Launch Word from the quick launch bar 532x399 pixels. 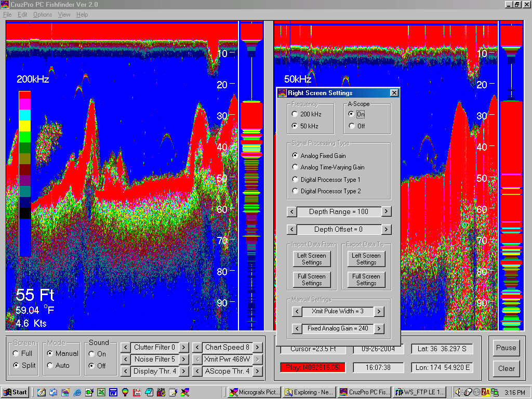(113, 392)
